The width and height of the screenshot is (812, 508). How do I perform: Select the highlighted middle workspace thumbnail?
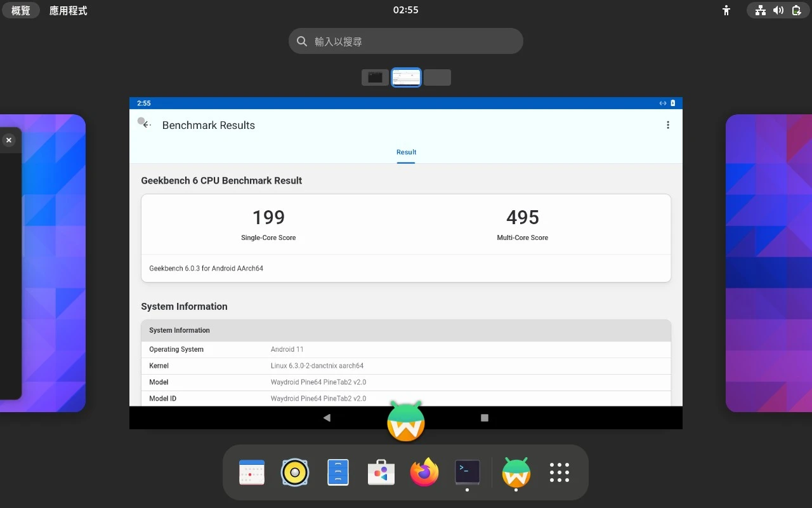click(x=406, y=77)
